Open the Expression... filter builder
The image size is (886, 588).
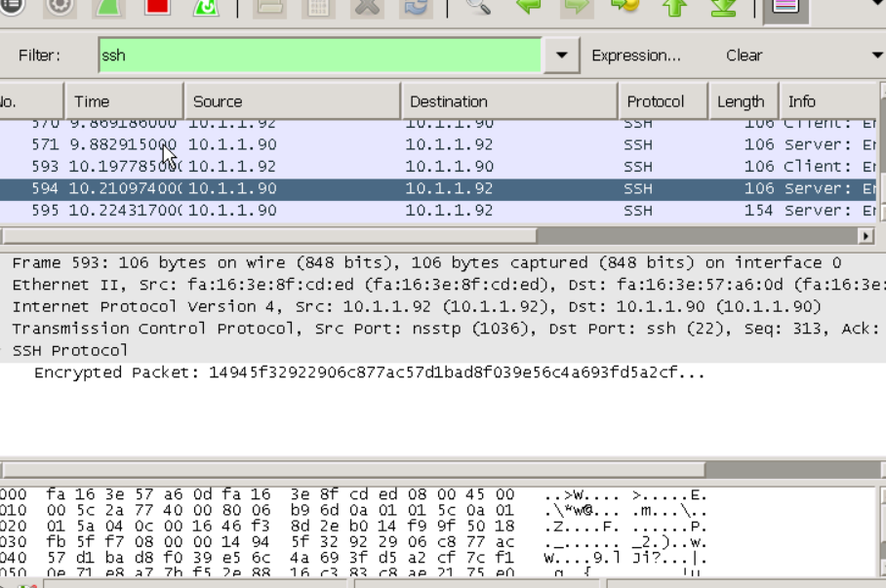coord(635,56)
